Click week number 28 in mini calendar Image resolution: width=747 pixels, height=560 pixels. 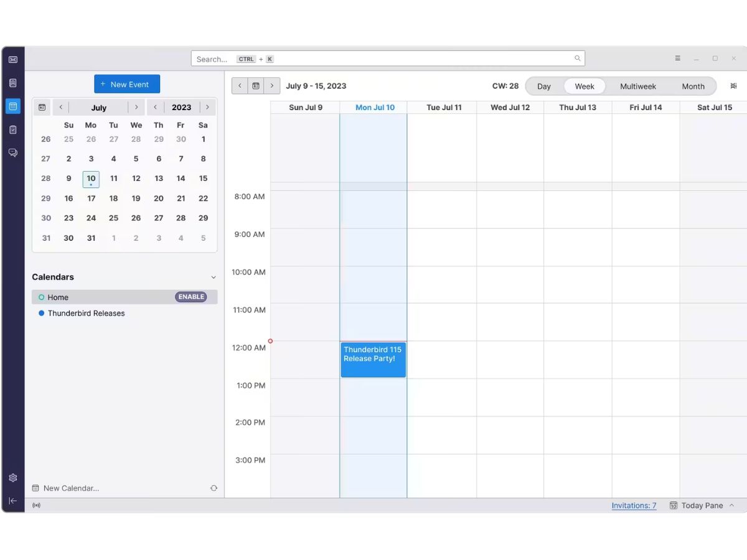(x=46, y=179)
